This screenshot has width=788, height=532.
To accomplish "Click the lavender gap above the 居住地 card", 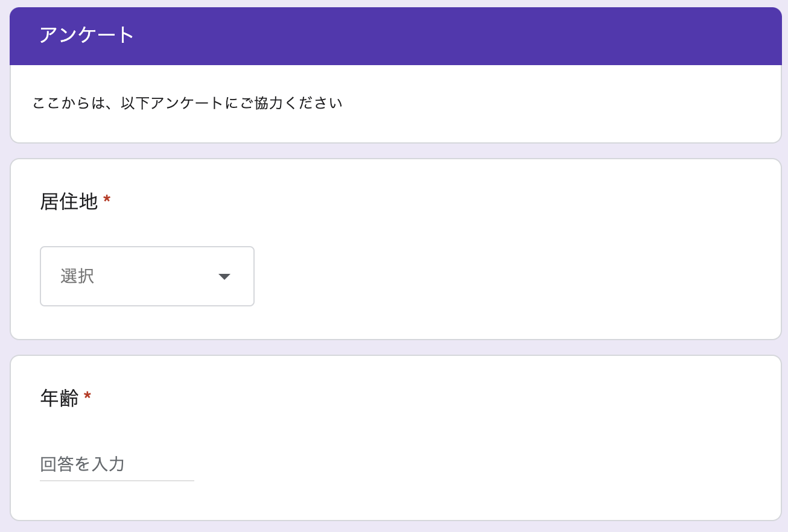I will [x=396, y=151].
